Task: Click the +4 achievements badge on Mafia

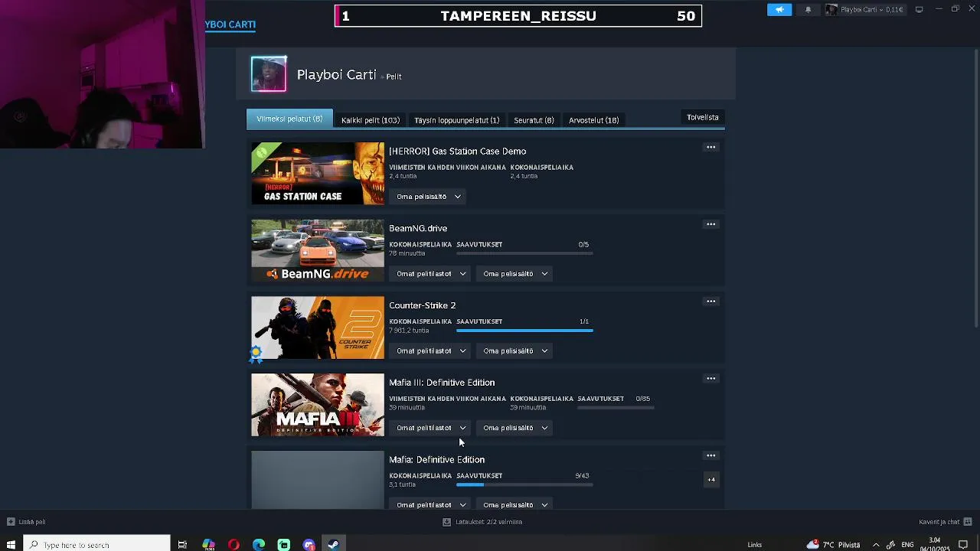Action: click(711, 480)
